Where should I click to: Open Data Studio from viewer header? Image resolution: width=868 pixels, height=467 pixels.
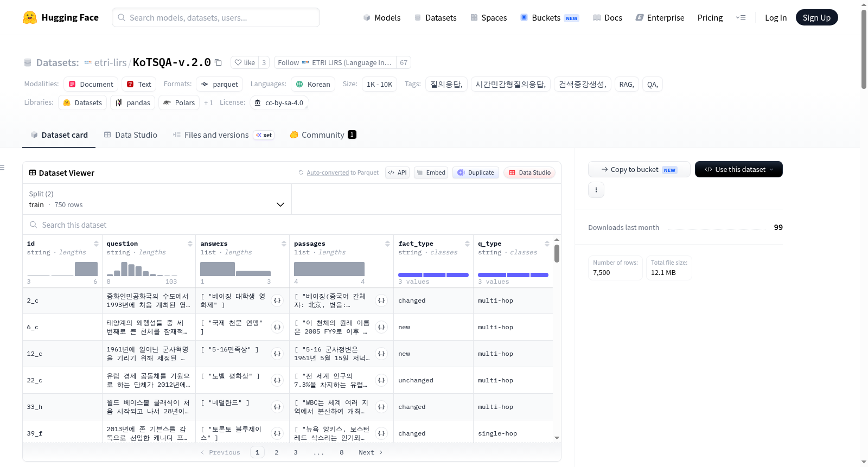click(529, 172)
